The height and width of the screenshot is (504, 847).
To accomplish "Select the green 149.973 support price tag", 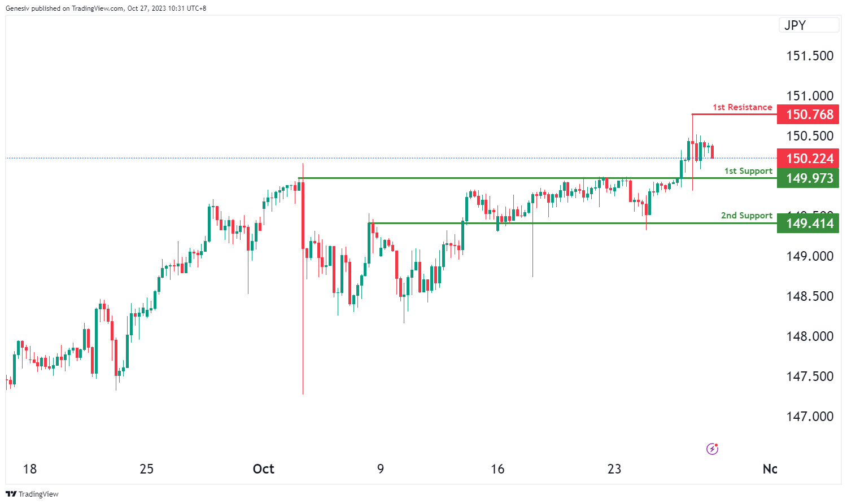I will pos(808,178).
